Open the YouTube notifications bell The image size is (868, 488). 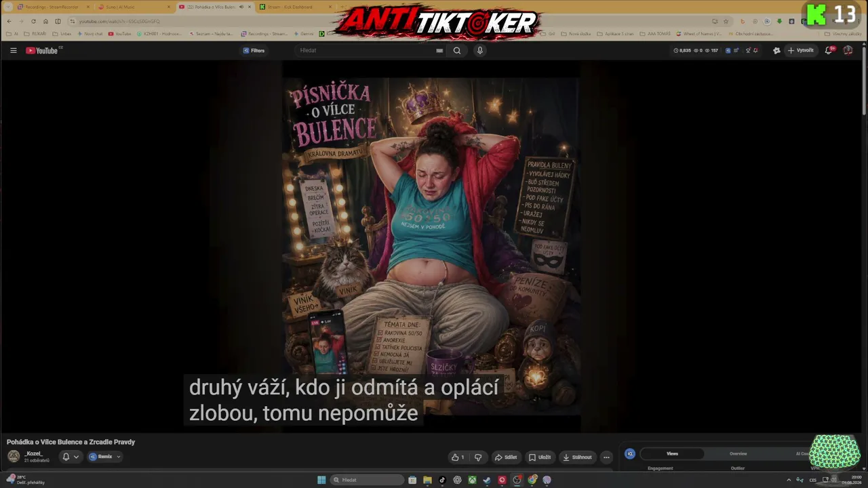click(x=829, y=50)
